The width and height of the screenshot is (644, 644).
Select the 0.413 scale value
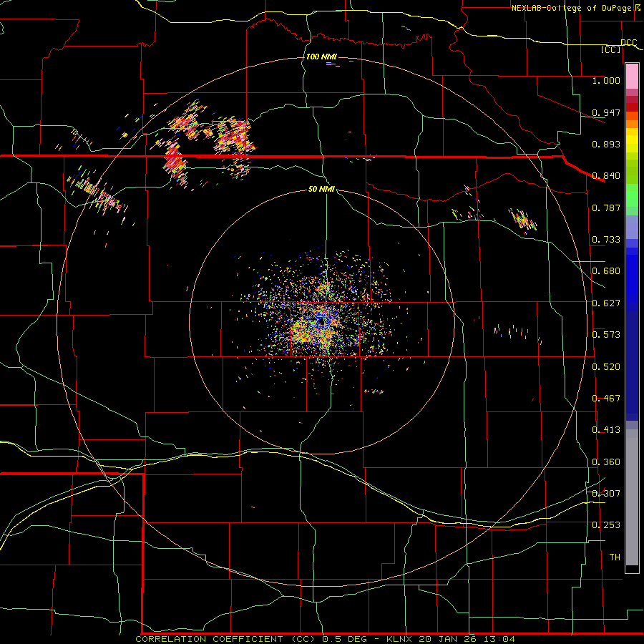point(606,429)
